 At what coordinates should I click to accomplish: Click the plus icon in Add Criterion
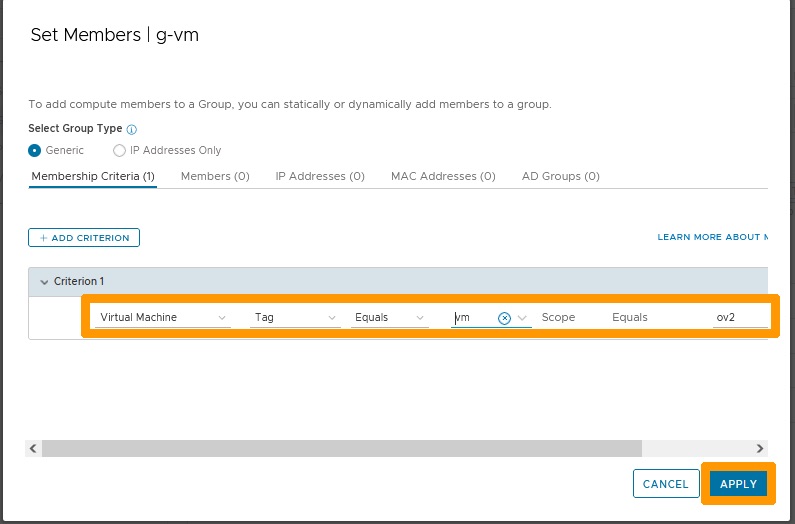pos(44,238)
